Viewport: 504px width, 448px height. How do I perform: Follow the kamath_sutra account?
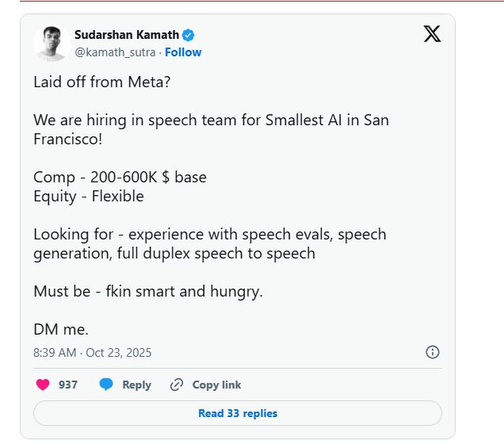183,52
